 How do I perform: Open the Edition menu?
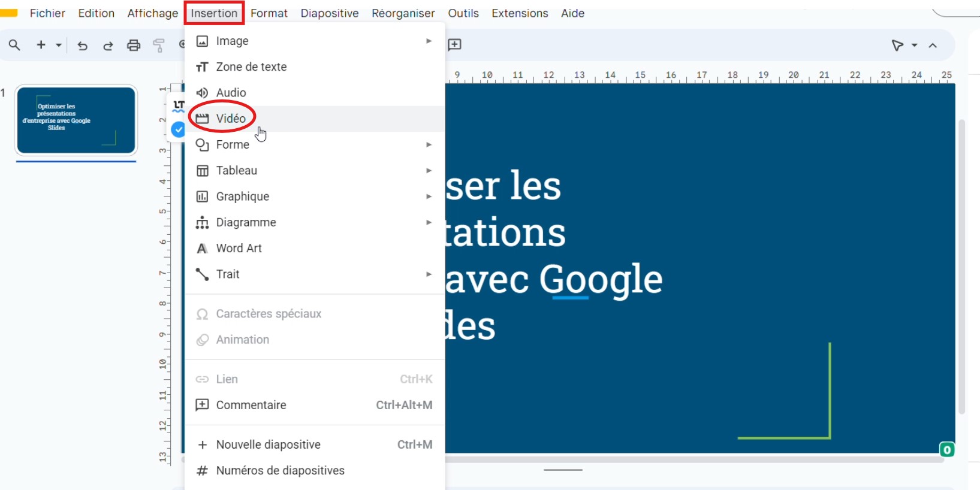(x=96, y=13)
